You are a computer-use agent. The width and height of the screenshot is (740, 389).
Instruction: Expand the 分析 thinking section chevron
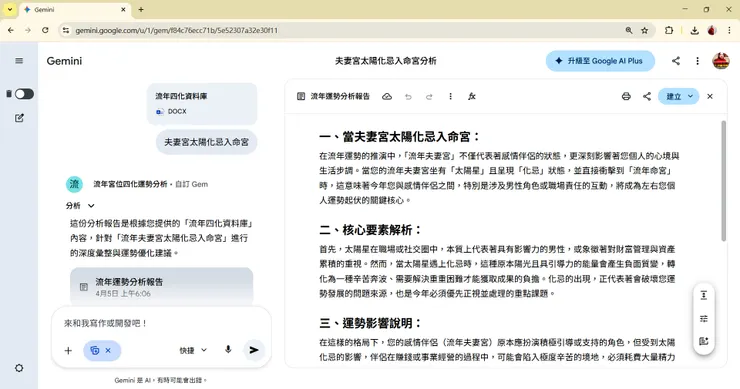[91, 206]
